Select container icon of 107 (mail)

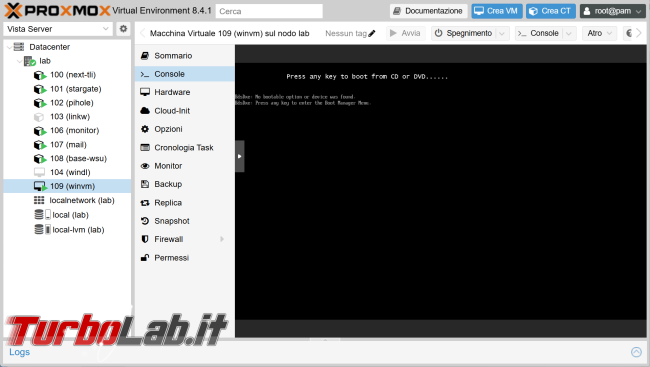[40, 145]
